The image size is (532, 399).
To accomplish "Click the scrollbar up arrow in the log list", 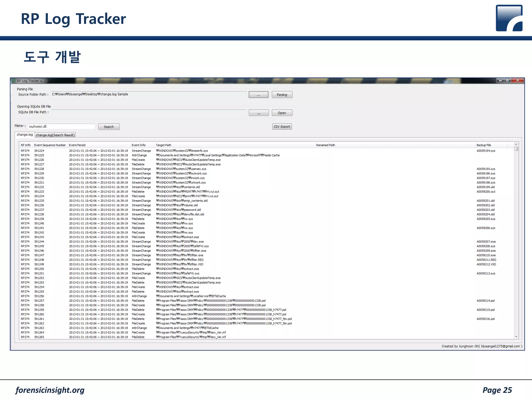I will (516, 144).
